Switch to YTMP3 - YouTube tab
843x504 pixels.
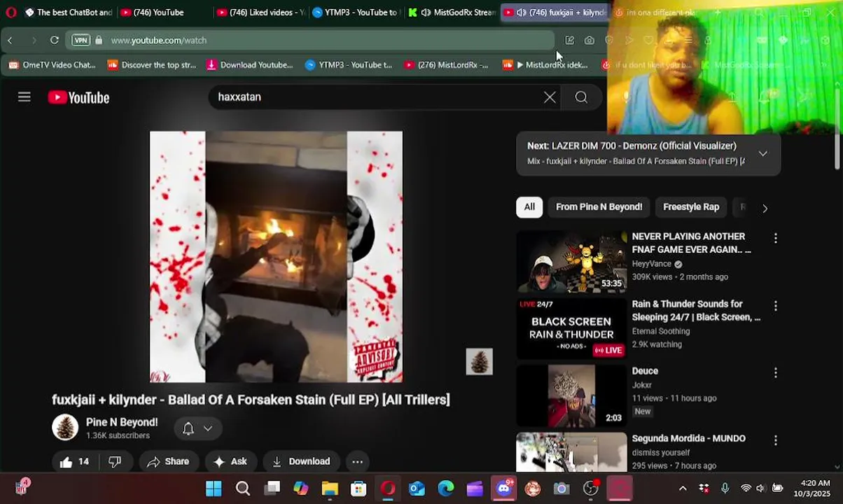coord(356,12)
